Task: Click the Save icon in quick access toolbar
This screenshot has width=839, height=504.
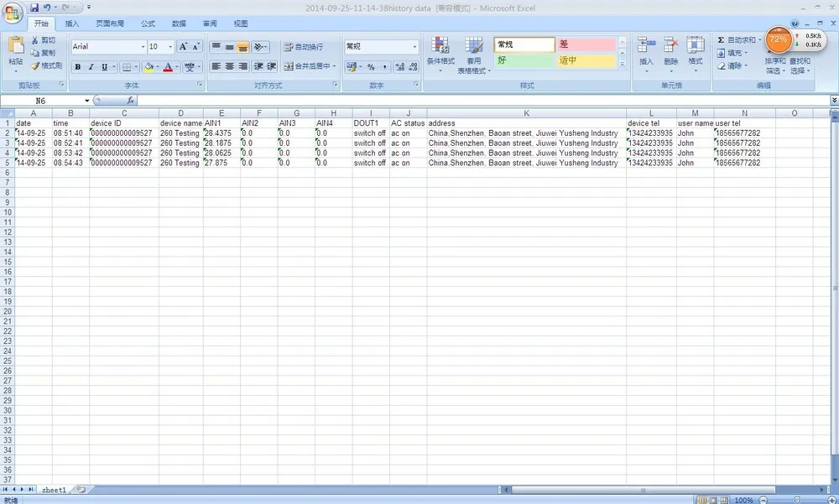Action: [34, 8]
